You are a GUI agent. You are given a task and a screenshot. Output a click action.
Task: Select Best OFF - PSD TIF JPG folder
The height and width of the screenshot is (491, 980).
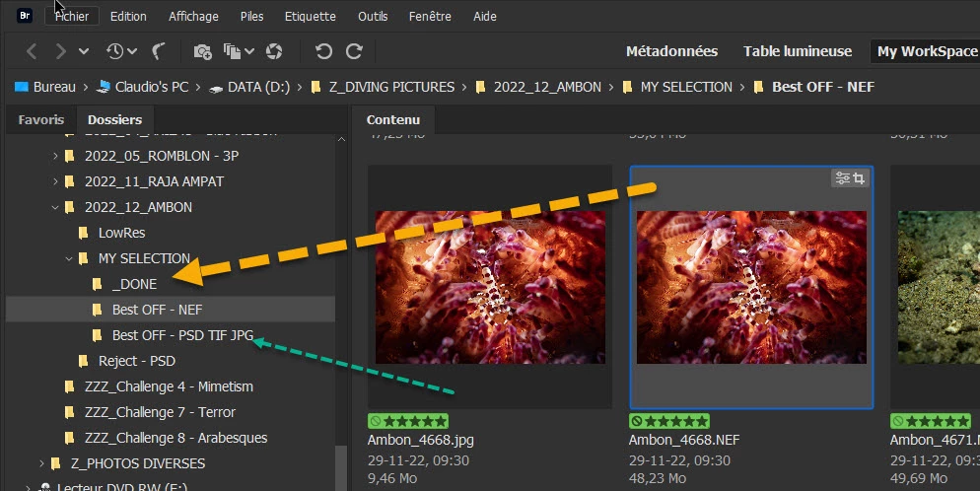click(182, 335)
